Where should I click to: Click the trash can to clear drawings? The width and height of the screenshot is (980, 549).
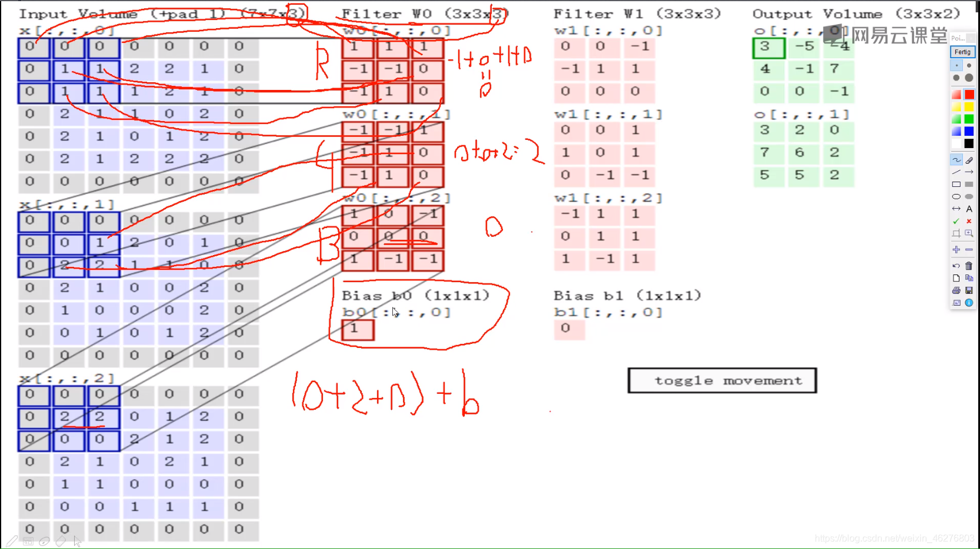(969, 266)
